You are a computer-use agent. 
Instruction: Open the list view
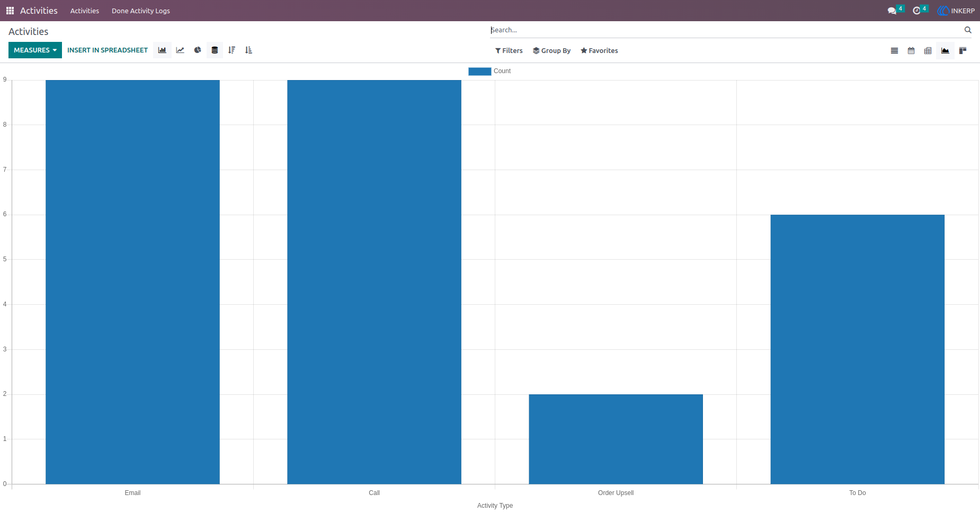[x=894, y=51]
